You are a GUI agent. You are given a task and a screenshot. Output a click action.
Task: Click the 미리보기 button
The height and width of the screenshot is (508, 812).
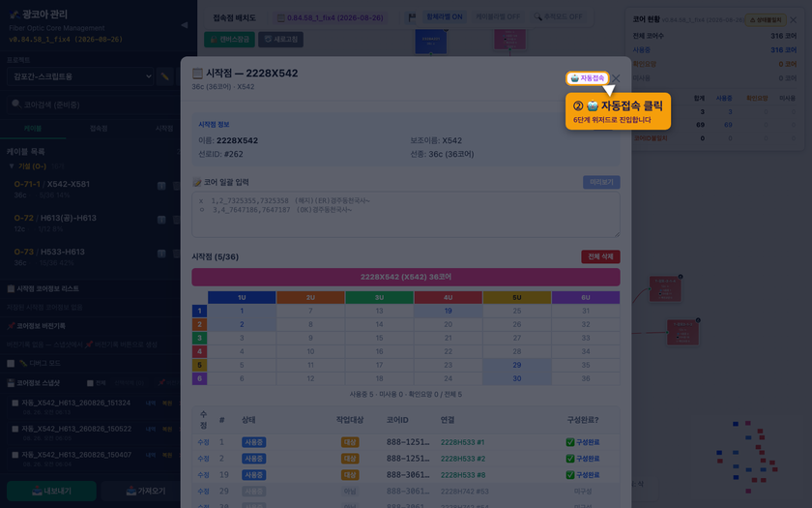[x=601, y=182]
